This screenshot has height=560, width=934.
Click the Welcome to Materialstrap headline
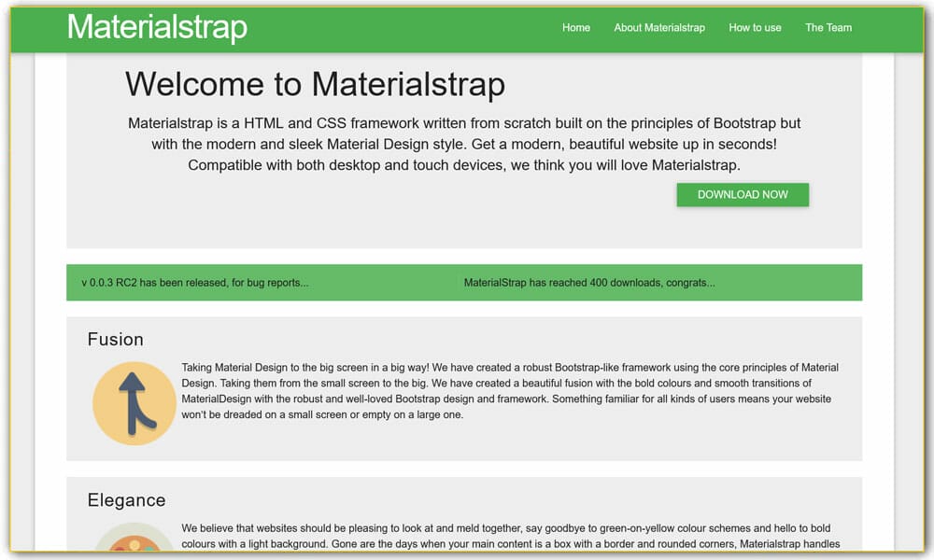pyautogui.click(x=315, y=84)
